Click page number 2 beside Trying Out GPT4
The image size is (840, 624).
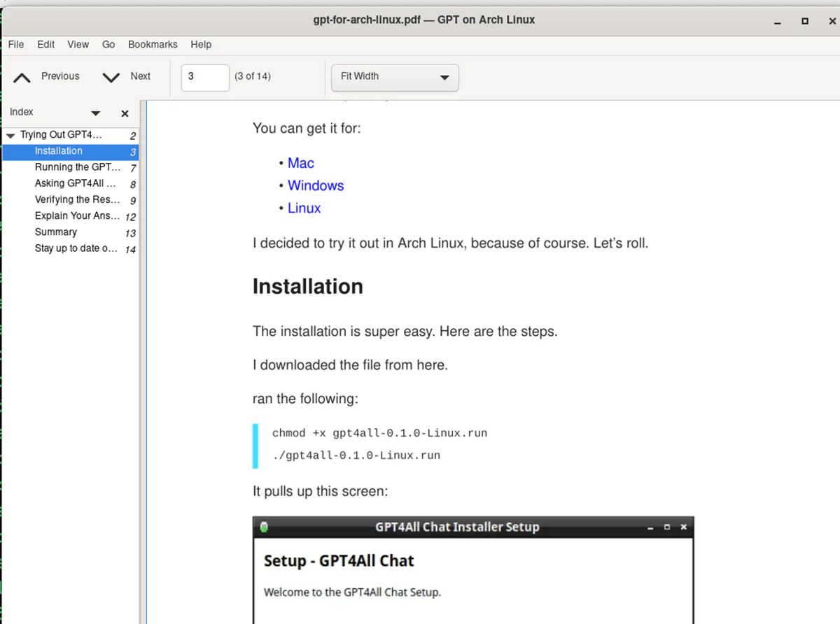point(133,136)
